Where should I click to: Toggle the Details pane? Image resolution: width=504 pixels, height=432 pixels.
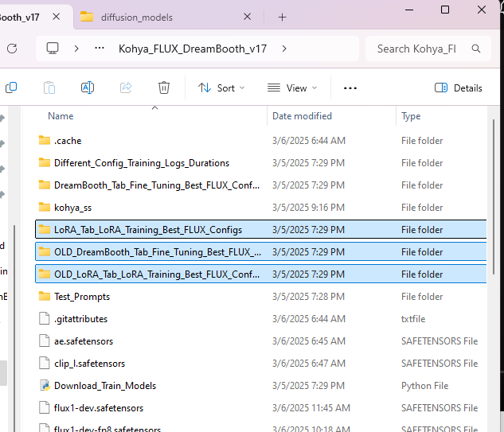(458, 88)
